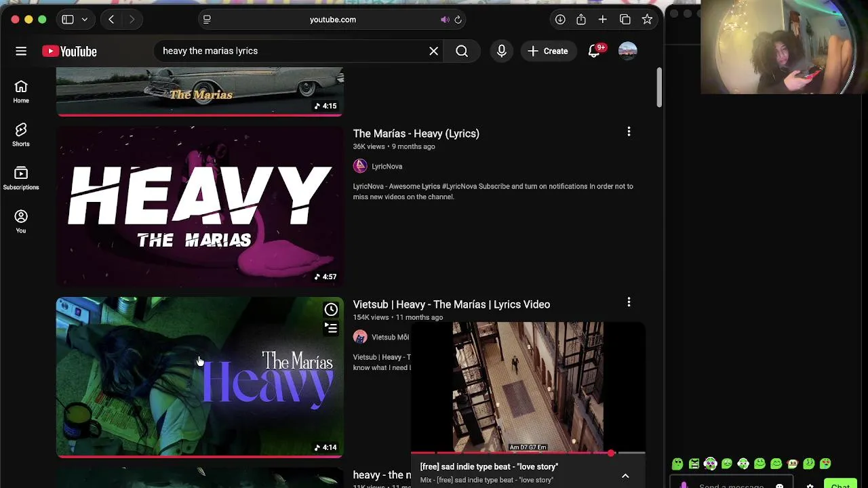Viewport: 868px width, 488px height.
Task: Mute tab audio in address bar
Action: pyautogui.click(x=445, y=20)
